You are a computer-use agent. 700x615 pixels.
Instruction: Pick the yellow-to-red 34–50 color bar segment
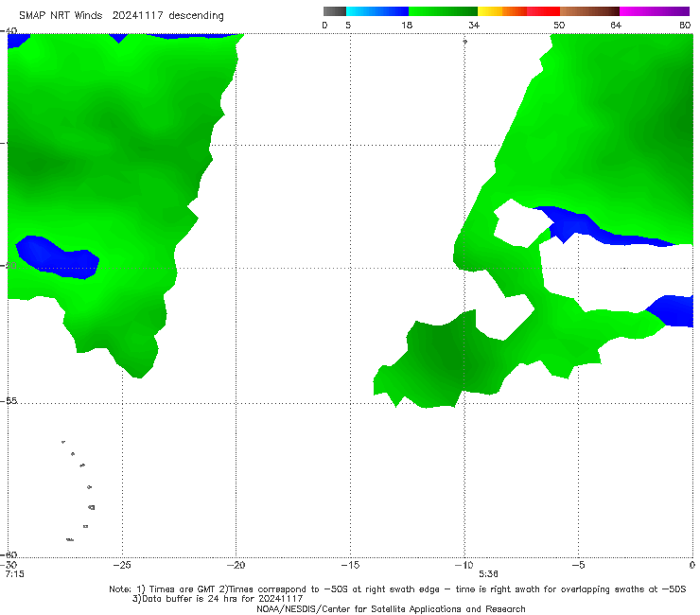click(x=518, y=11)
